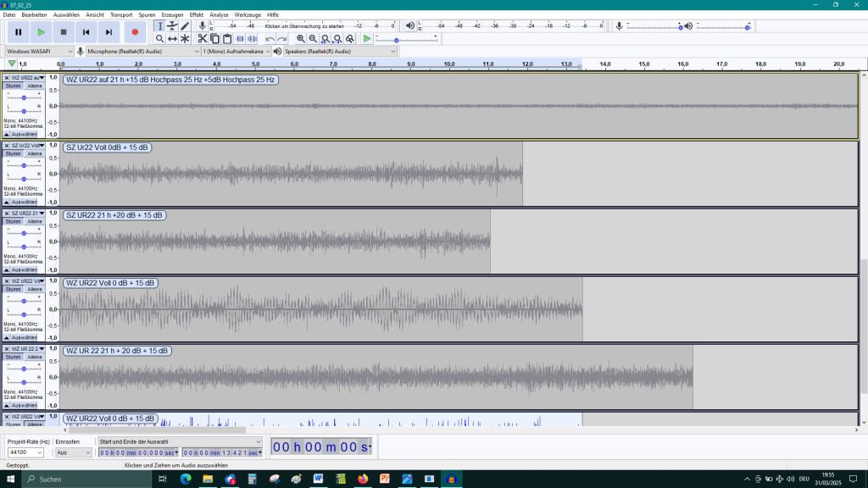Choose the Envelope tool
The image size is (868, 488).
tap(172, 26)
